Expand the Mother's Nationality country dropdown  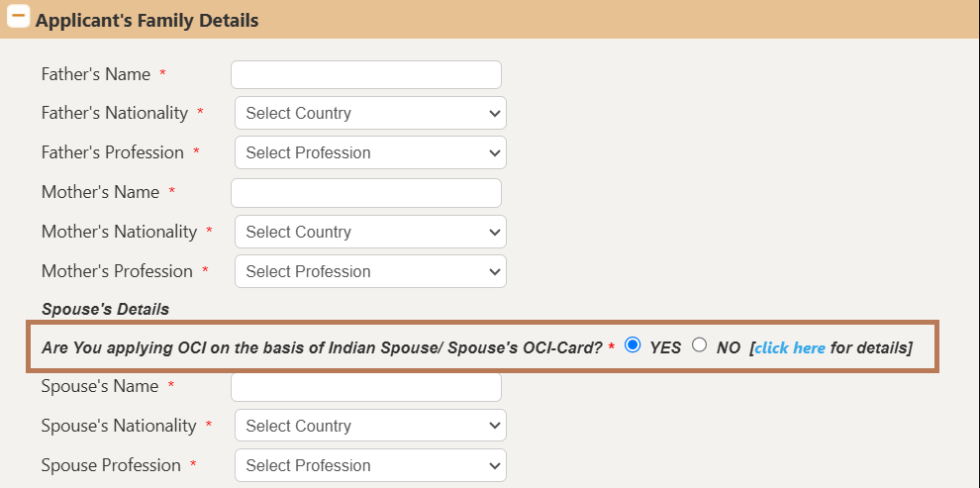coord(370,232)
